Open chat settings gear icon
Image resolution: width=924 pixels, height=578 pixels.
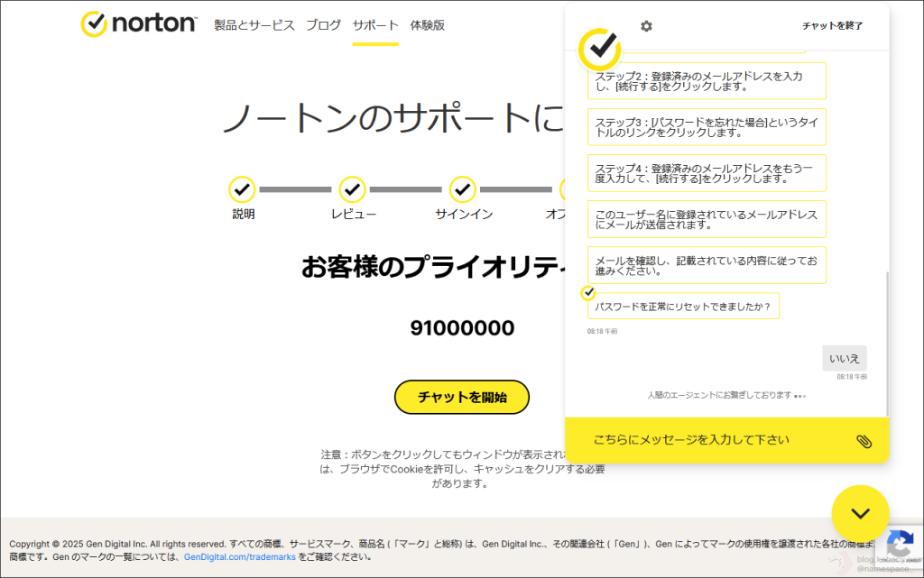click(646, 26)
